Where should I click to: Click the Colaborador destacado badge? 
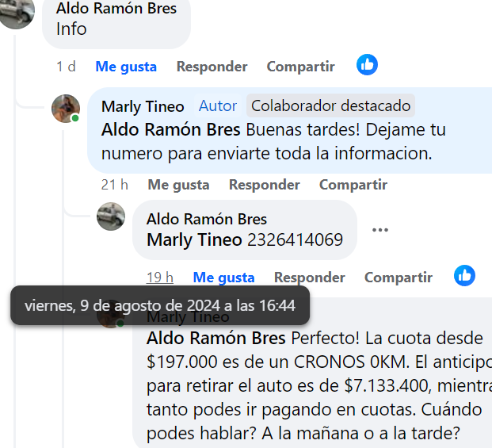click(330, 105)
